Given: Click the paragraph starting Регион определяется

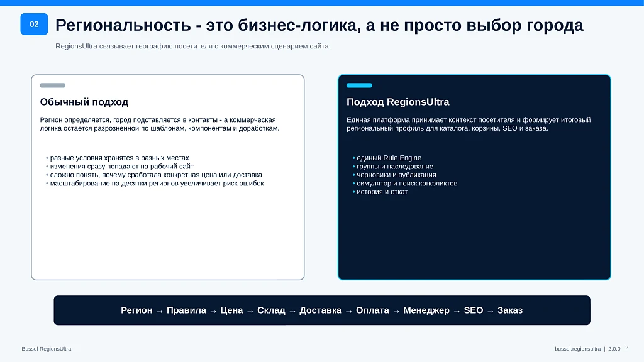Looking at the screenshot, I should pyautogui.click(x=159, y=124).
